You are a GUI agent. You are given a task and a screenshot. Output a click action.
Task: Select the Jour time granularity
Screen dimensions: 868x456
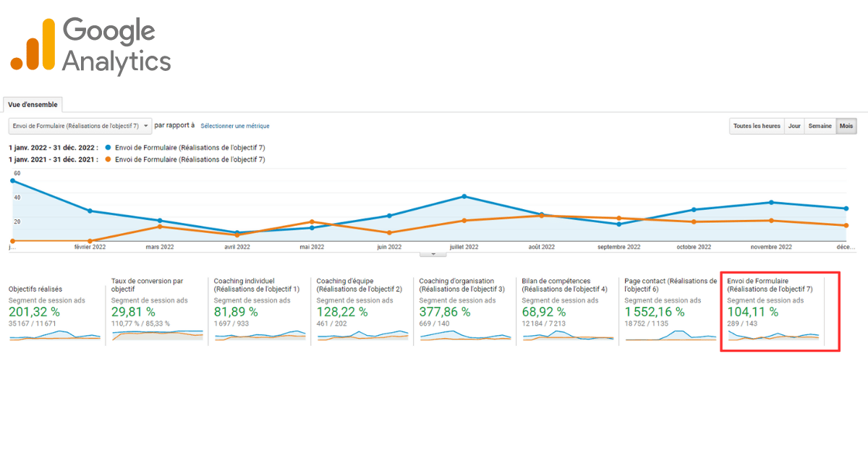(794, 126)
